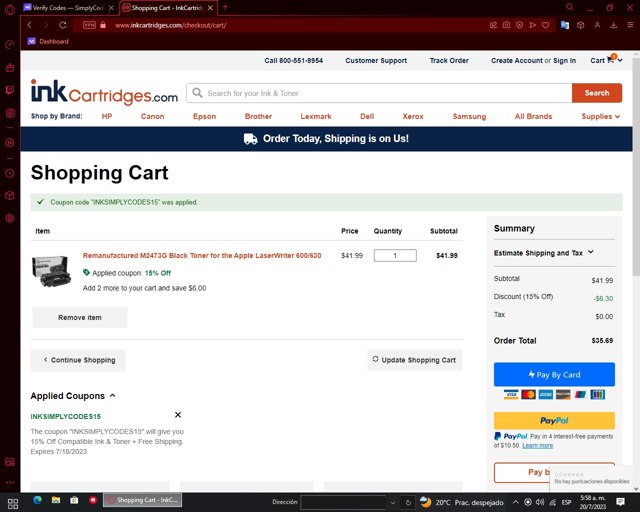This screenshot has height=512, width=640.
Task: Click the blue Pay By Card button
Action: click(554, 374)
